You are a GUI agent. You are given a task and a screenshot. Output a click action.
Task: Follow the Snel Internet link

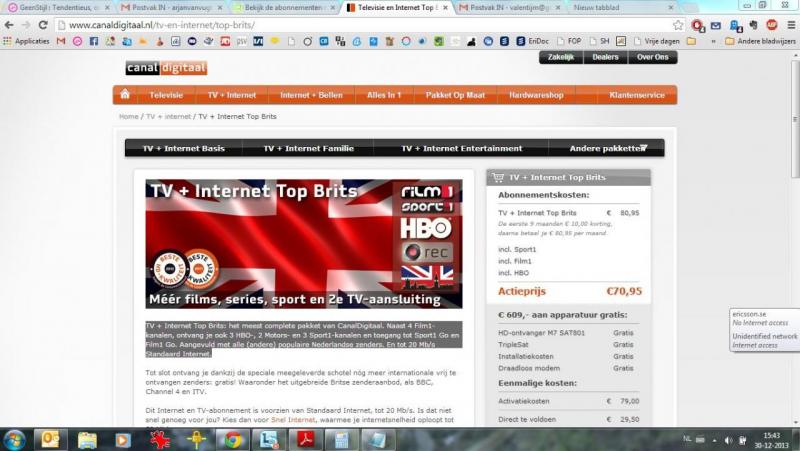click(x=293, y=420)
